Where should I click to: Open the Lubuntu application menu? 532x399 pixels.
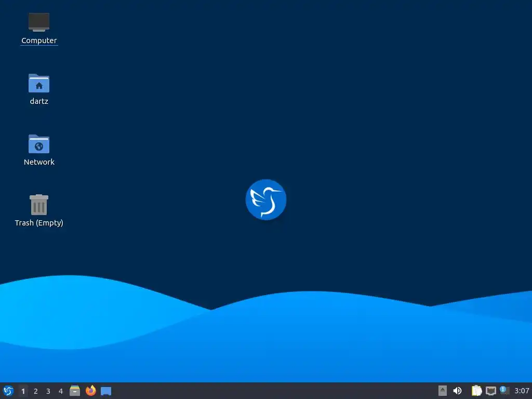[x=8, y=391]
